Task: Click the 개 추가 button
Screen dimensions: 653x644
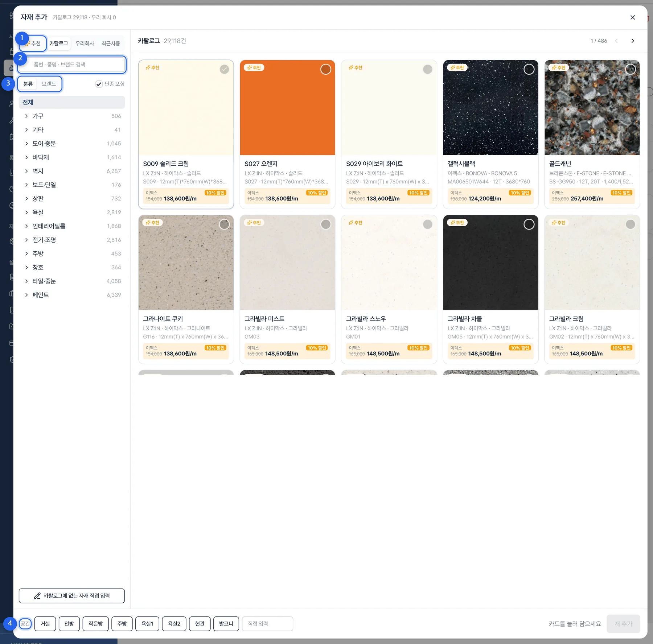Action: (x=623, y=624)
